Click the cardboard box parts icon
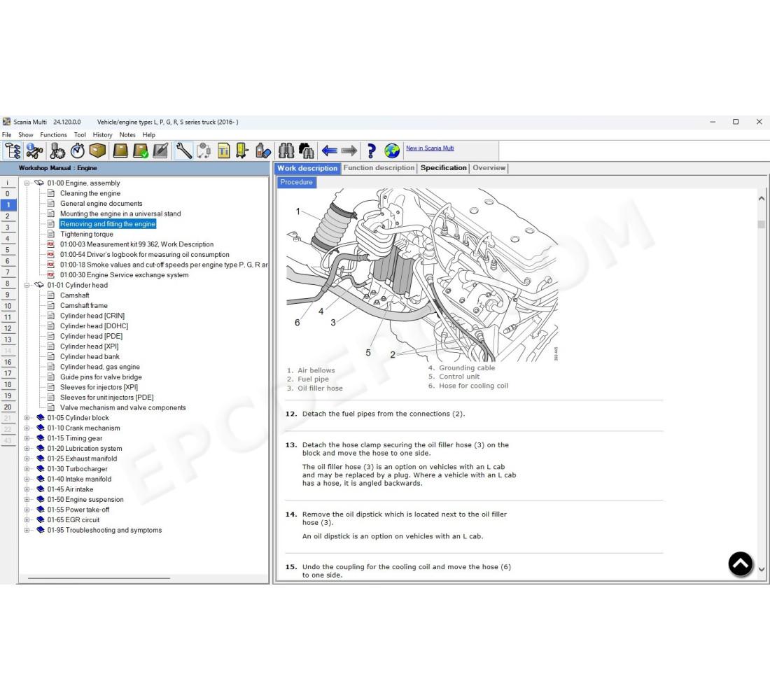The width and height of the screenshot is (770, 700). (97, 150)
